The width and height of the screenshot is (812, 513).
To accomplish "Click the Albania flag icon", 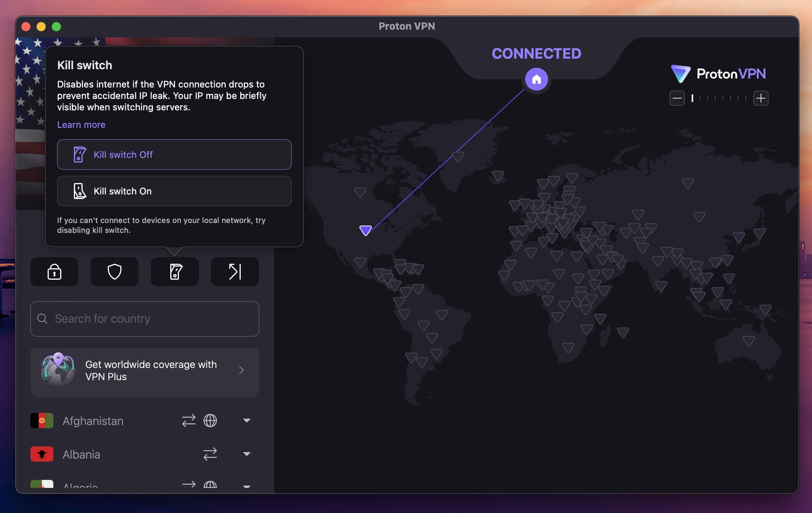I will [42, 454].
